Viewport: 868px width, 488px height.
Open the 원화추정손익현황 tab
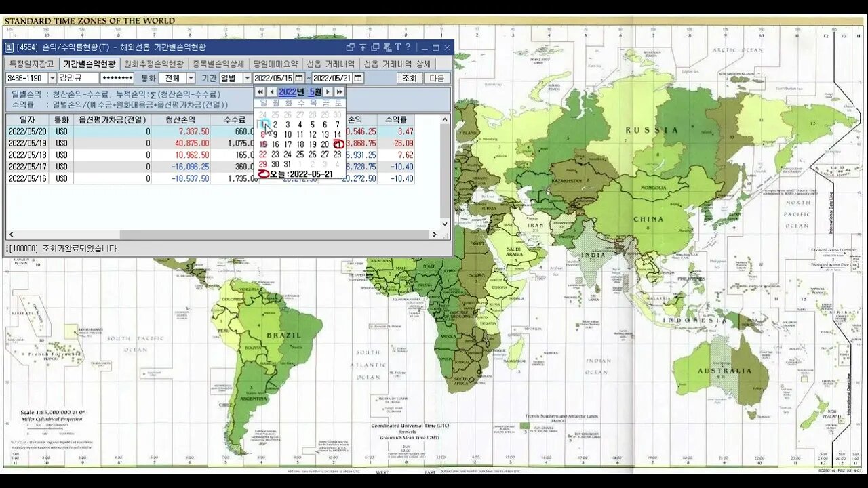point(154,64)
